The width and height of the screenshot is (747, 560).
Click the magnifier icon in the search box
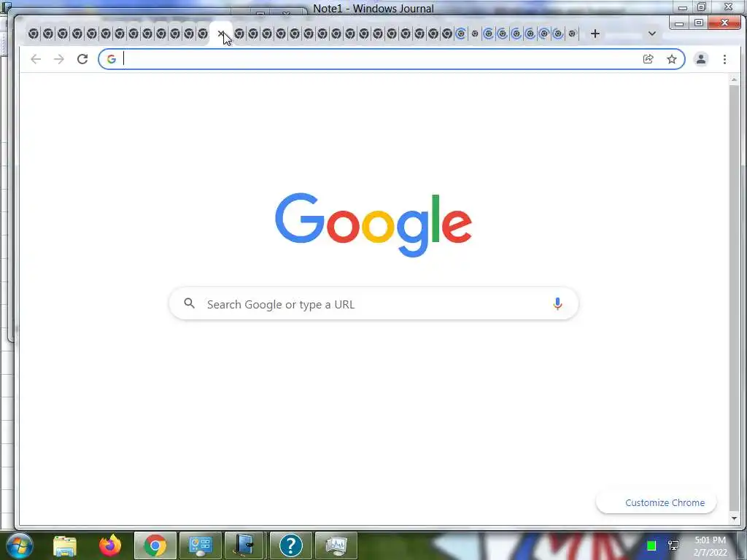click(x=189, y=303)
